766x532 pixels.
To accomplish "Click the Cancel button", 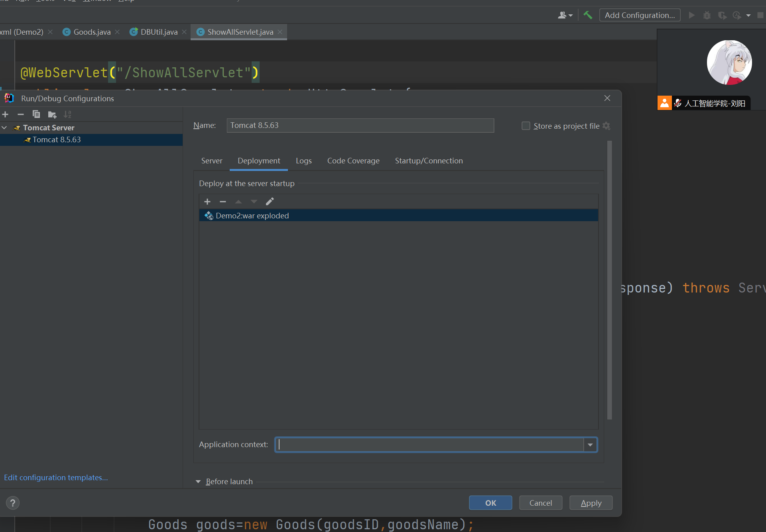I will 541,503.
